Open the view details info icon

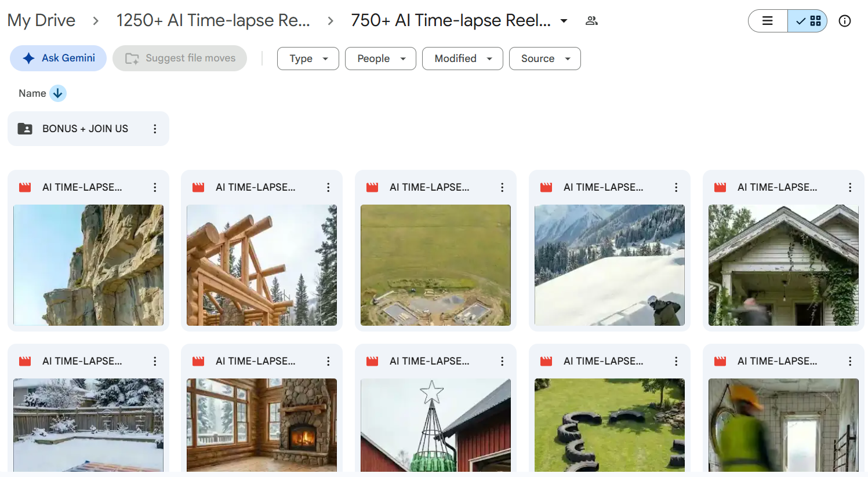(845, 21)
